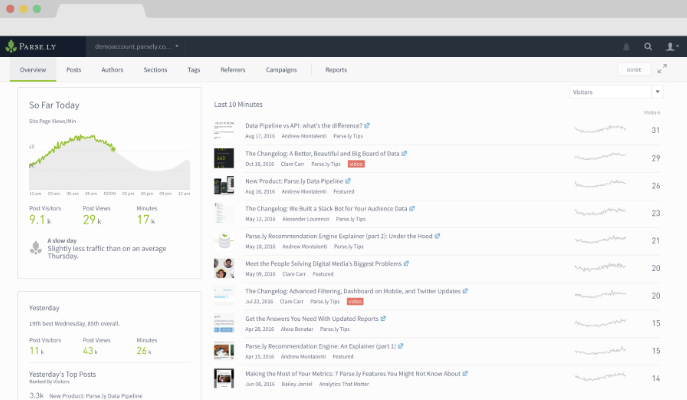
Task: Click the video tag on Advanced Filtering post
Action: pos(355,301)
